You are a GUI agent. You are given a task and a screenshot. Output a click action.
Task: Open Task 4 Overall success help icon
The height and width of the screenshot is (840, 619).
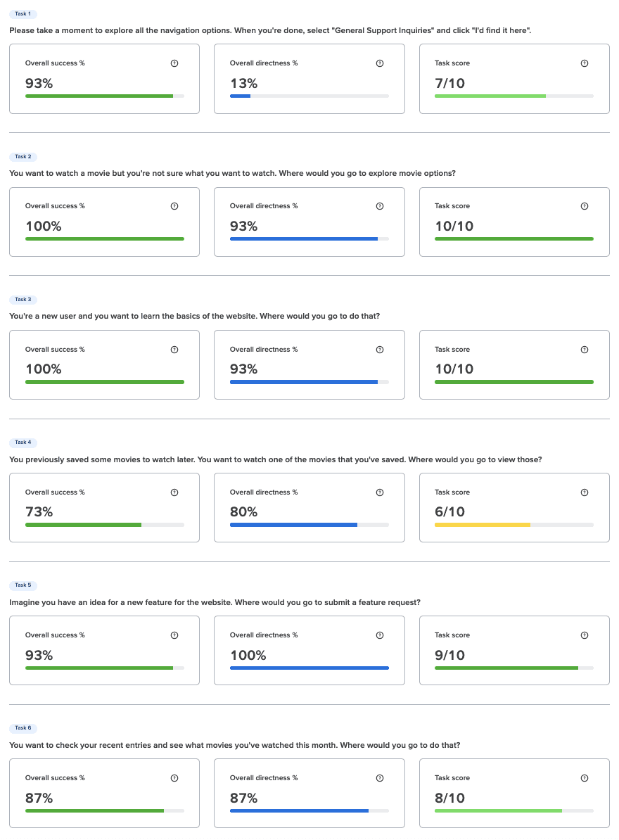click(x=174, y=492)
